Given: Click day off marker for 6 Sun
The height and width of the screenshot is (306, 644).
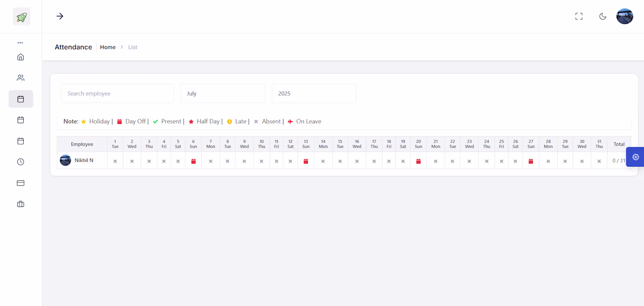Looking at the screenshot, I should 194,161.
